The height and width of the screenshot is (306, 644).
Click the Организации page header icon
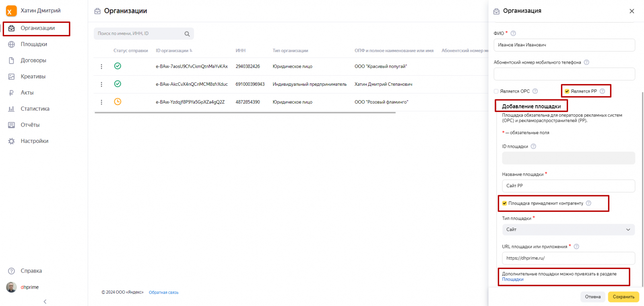tap(97, 11)
